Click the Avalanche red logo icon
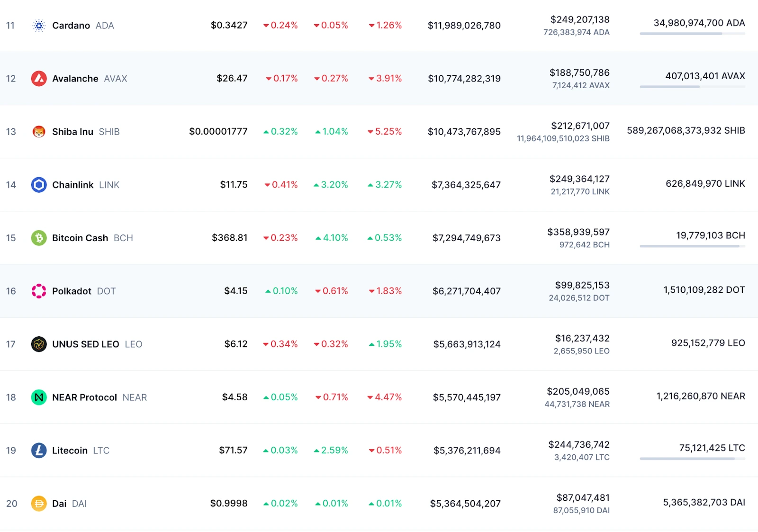The height and width of the screenshot is (532, 758). pyautogui.click(x=39, y=79)
